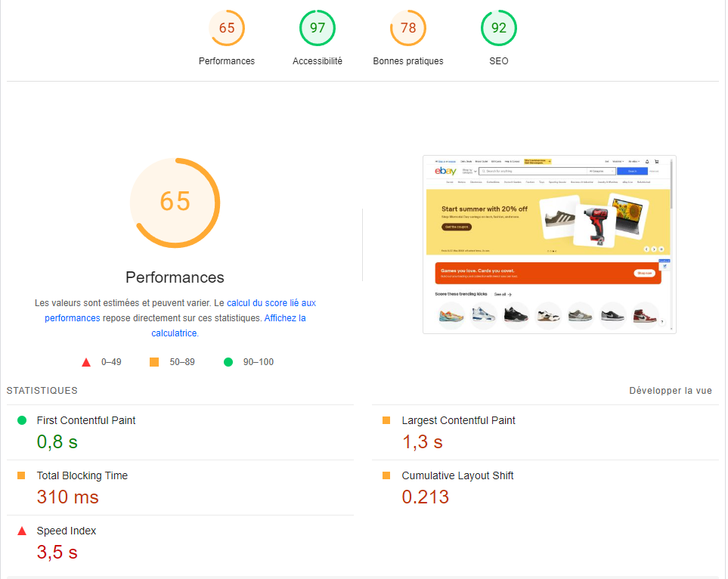Click the large 65 performance gauge
This screenshot has width=728, height=579.
tap(175, 203)
